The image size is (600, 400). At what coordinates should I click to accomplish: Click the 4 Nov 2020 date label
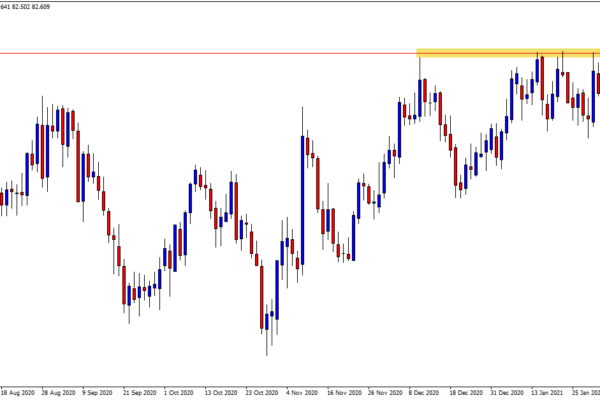(304, 393)
